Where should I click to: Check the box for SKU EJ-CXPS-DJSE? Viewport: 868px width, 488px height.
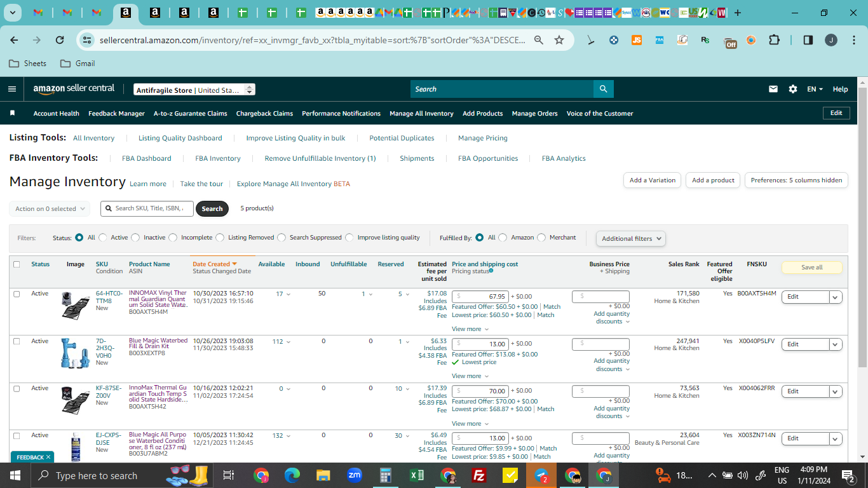coord(17,436)
